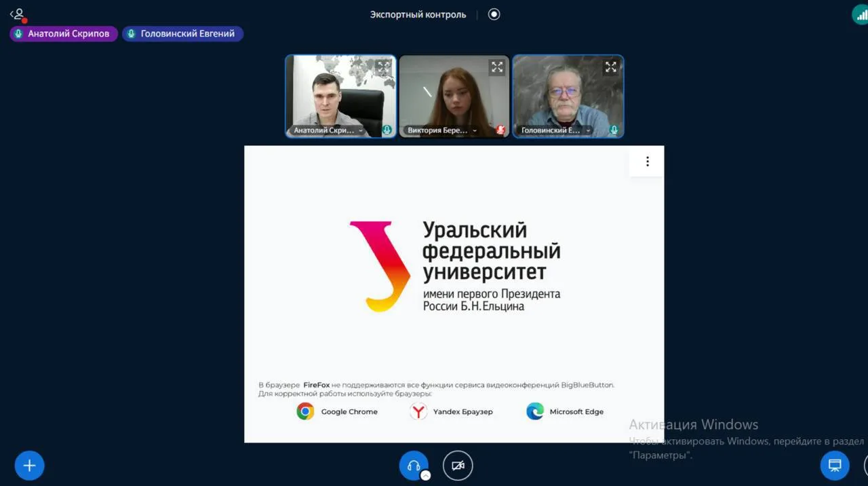Click the Yandex Браузер label text
868x486 pixels.
coord(463,411)
